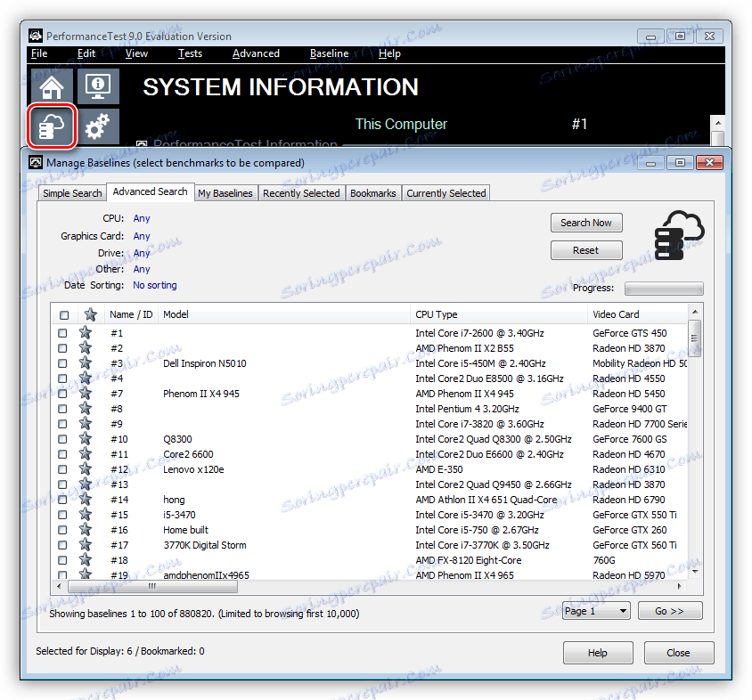
Task: Switch to the Currently Selected tab
Action: click(x=446, y=193)
